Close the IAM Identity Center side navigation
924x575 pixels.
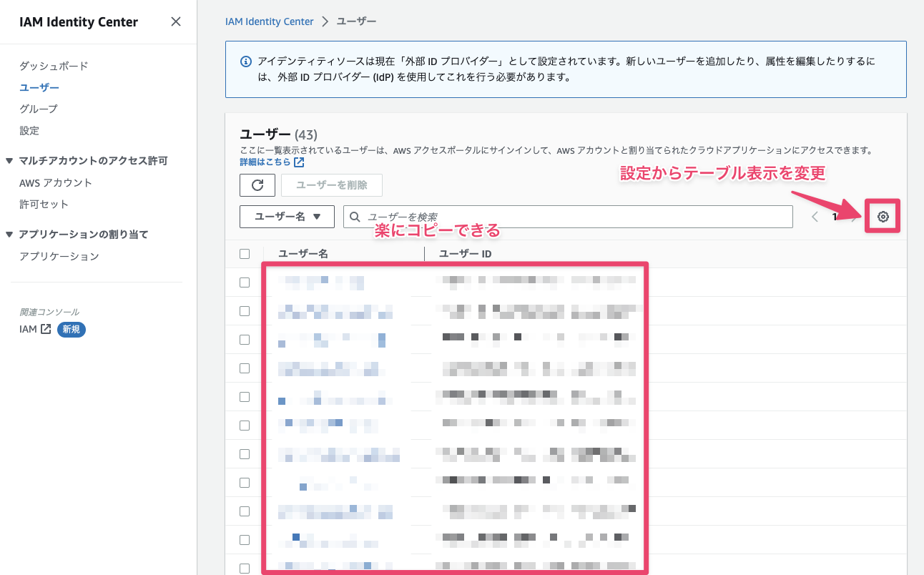(x=176, y=21)
